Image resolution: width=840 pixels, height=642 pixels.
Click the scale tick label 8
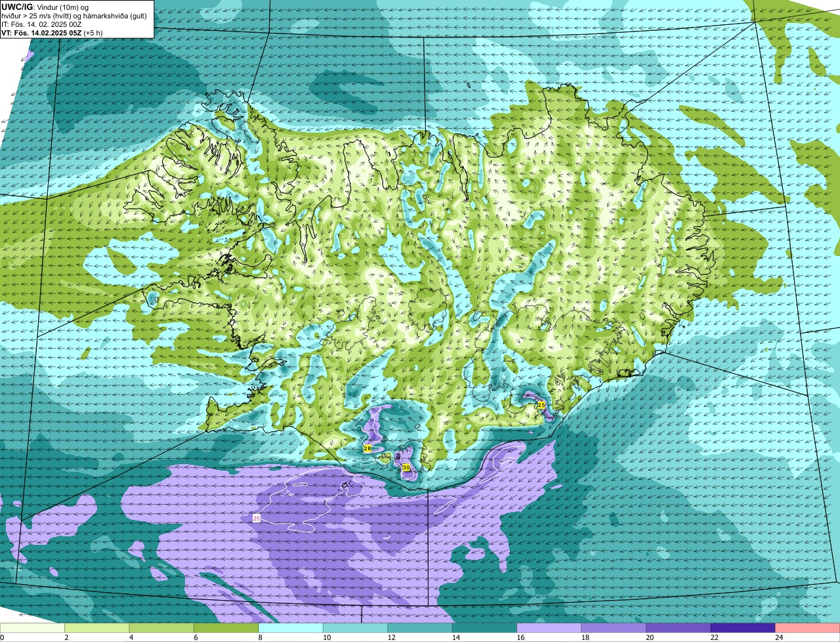click(x=260, y=637)
